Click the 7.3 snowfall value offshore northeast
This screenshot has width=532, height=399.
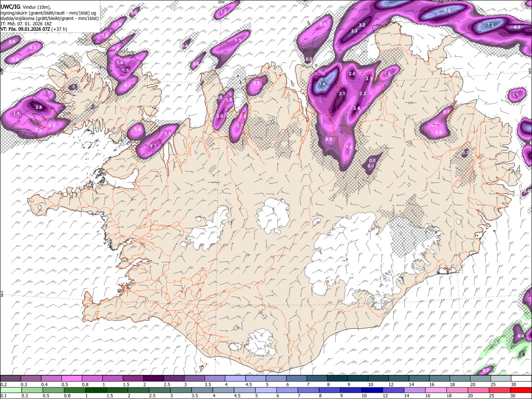(x=490, y=25)
